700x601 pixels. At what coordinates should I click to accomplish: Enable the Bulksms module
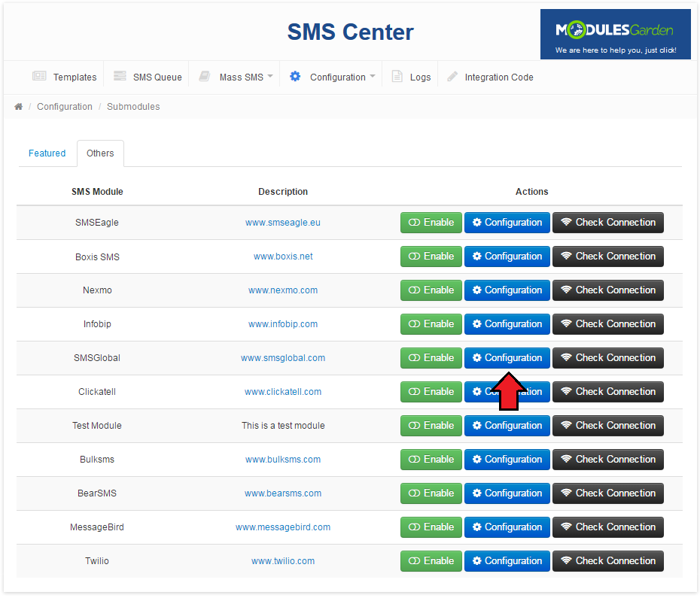(431, 460)
